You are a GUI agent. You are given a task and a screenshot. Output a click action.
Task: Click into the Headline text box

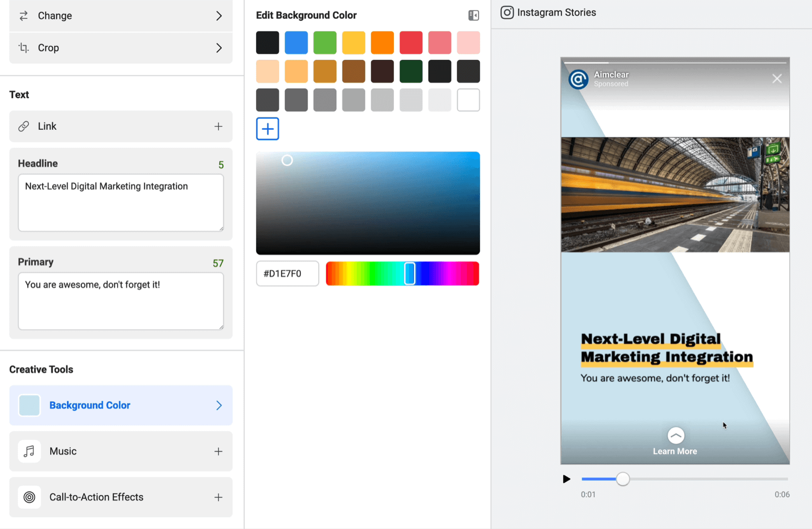[x=121, y=203]
